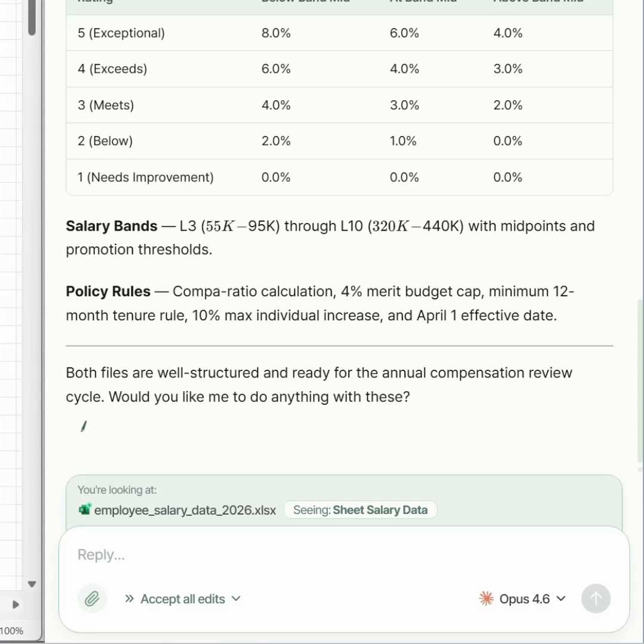The image size is (644, 644).
Task: Click the employee_salary_data_2026.xlsx file name
Action: [x=185, y=510]
